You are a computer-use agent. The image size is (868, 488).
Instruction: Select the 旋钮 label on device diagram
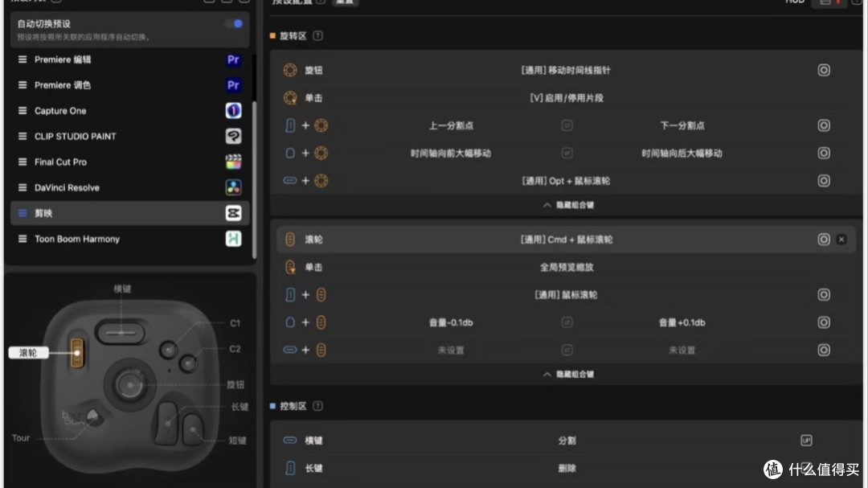pos(235,384)
